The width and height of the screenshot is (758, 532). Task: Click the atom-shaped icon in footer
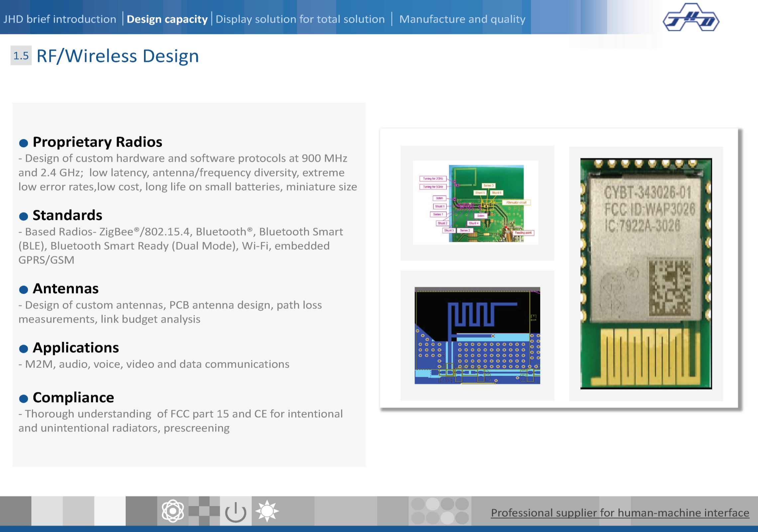(x=173, y=511)
